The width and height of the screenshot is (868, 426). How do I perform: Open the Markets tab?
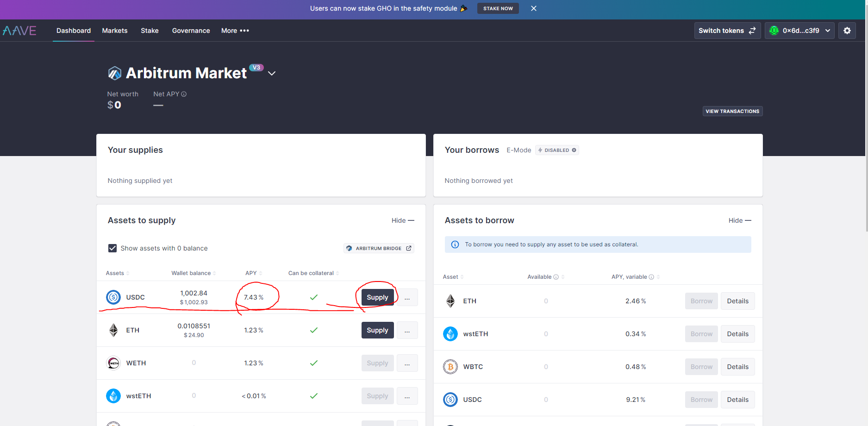pos(115,31)
